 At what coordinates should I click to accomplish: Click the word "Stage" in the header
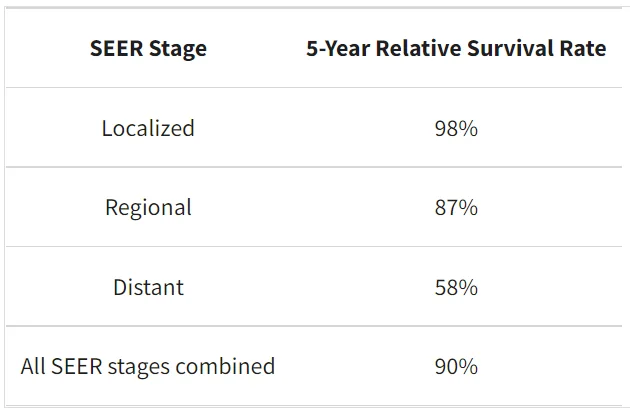point(176,48)
